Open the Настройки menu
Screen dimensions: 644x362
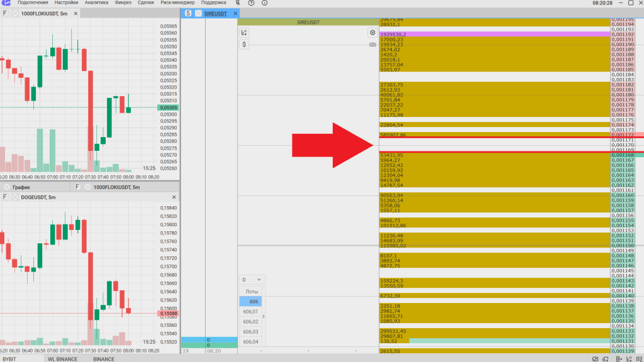click(x=66, y=3)
